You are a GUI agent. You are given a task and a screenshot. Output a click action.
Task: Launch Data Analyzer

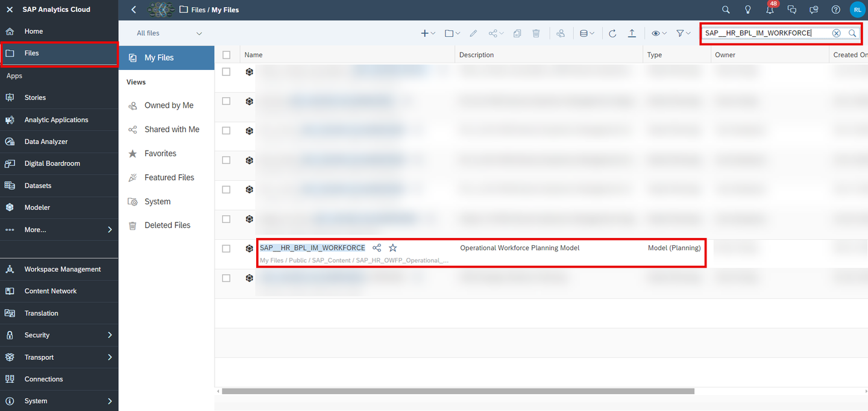[59, 142]
